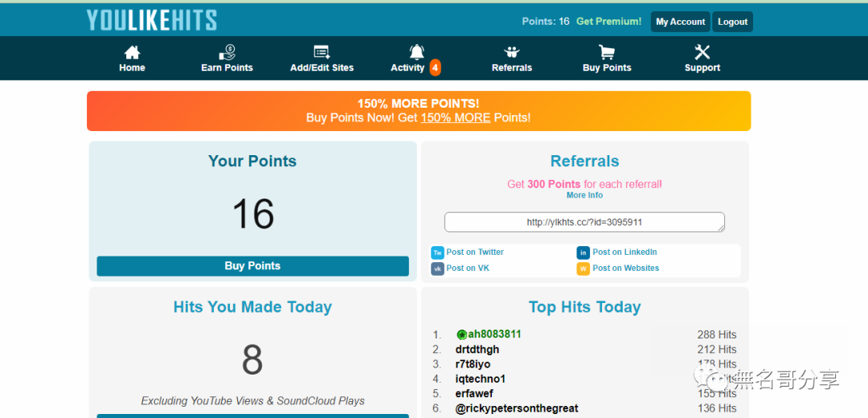The image size is (868, 418).
Task: Click 'Excluding YouTube Views & SoundCloud Plays' note
Action: point(252,401)
